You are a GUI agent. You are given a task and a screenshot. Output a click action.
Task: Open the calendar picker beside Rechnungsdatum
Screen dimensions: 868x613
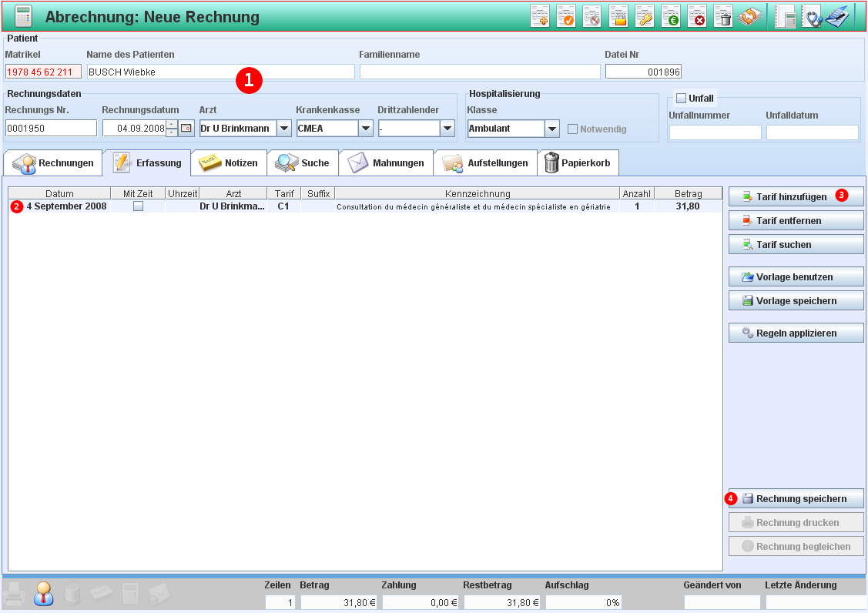point(186,129)
